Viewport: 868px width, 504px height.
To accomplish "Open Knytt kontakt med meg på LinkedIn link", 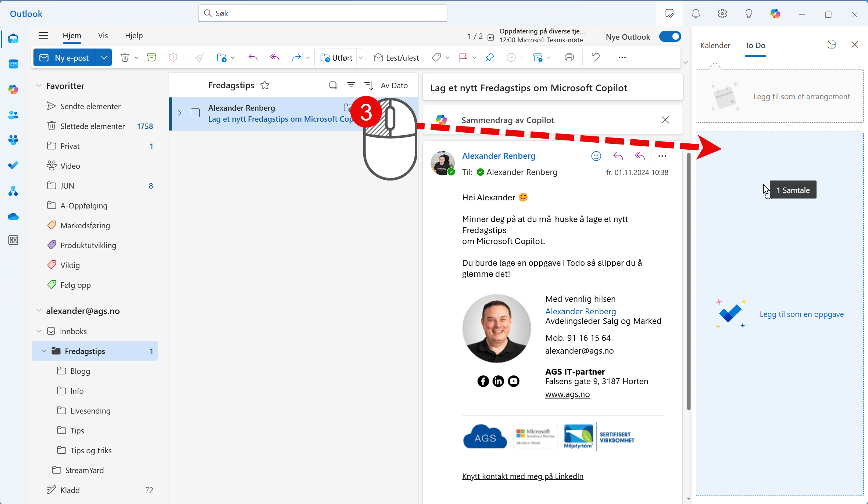I will 522,476.
